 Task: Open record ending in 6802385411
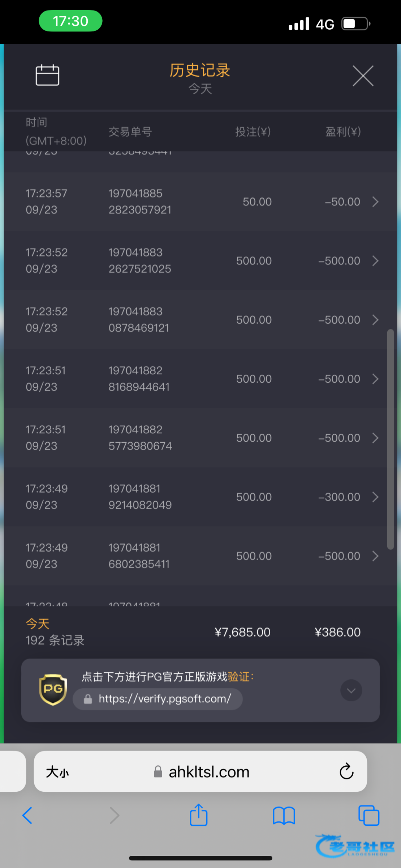[x=375, y=556]
